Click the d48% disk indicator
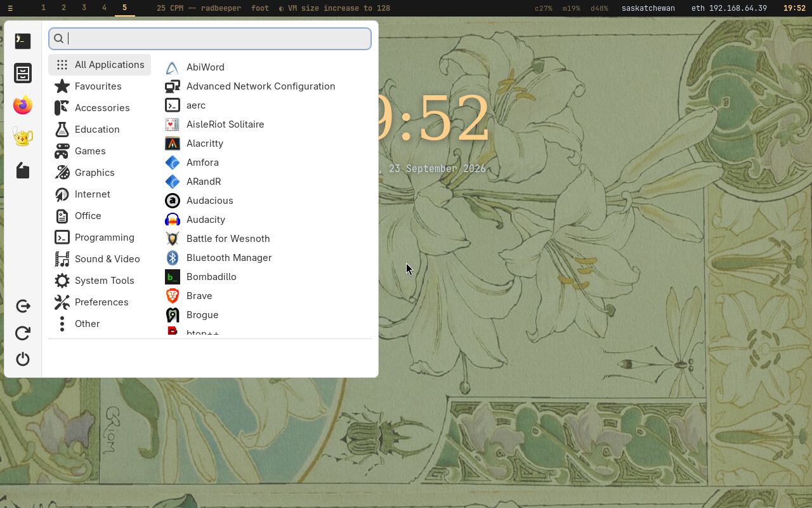 [599, 8]
